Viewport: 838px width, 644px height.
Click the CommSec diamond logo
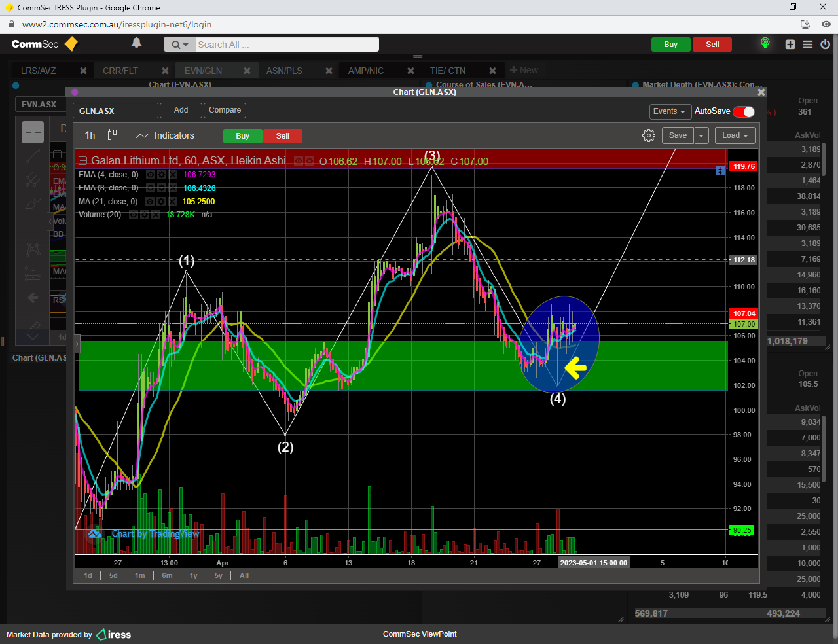click(71, 44)
